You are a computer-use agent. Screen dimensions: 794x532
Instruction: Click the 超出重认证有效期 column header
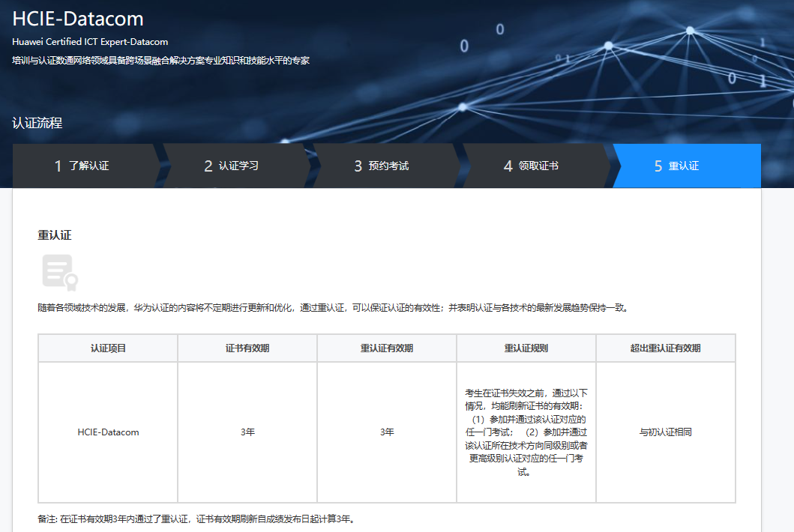click(665, 348)
